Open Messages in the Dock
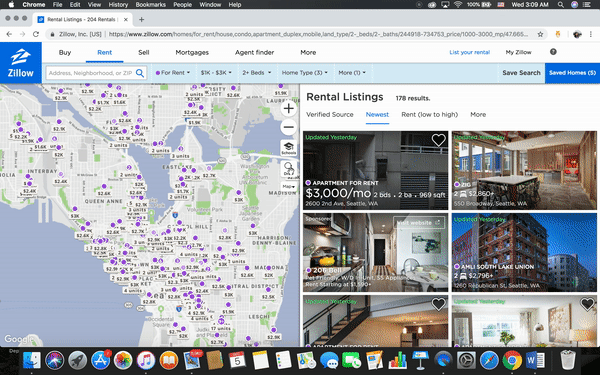Image resolution: width=600 pixels, height=375 pixels. (329, 360)
